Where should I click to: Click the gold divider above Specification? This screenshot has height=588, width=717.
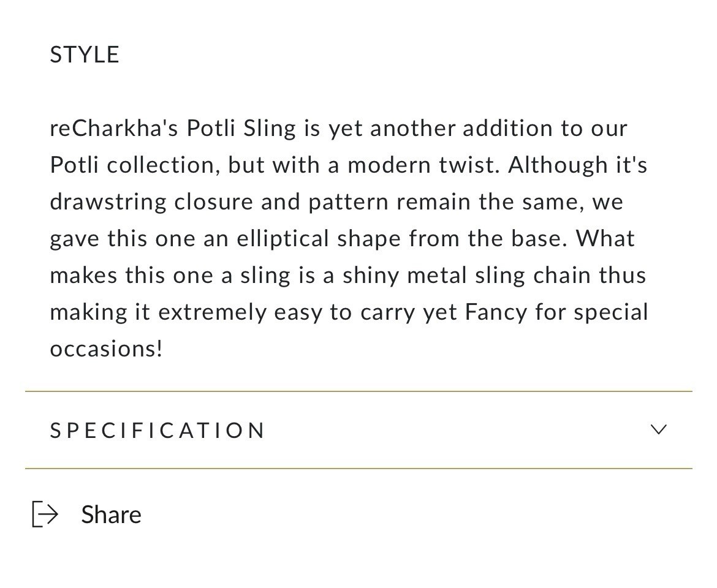click(x=358, y=391)
